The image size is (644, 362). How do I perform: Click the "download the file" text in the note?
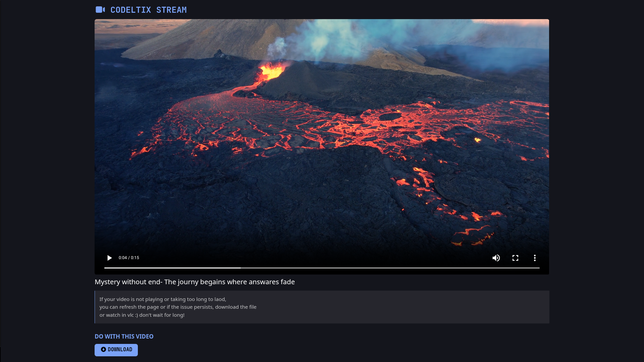click(235, 307)
